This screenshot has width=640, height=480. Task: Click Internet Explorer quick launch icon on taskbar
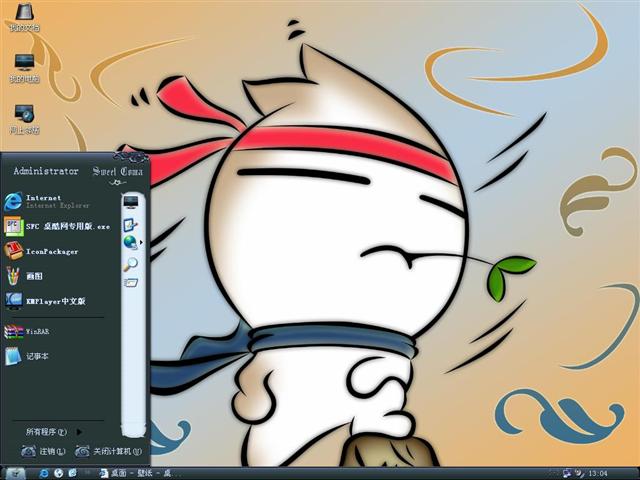(43, 473)
